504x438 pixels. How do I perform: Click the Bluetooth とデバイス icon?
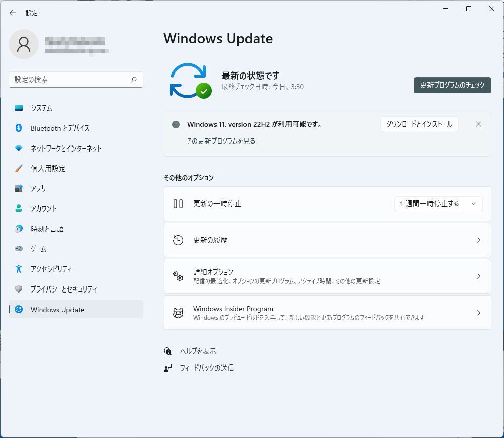[19, 128]
